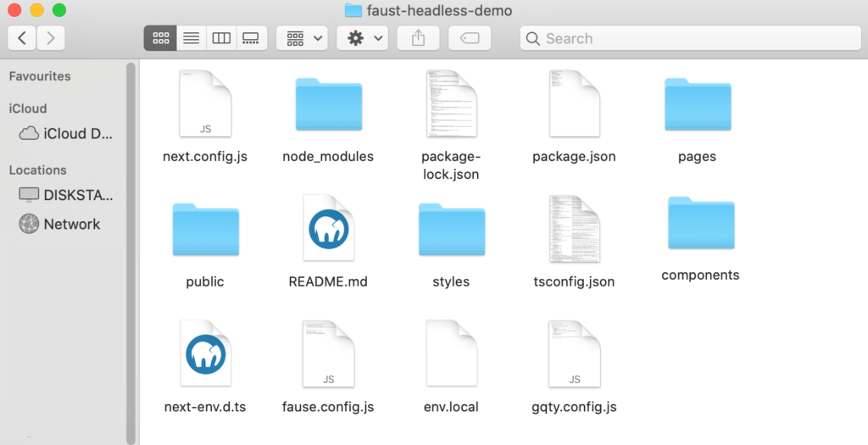Viewport: 868px width, 445px height.
Task: Select the fause.config.js file icon
Action: click(329, 353)
